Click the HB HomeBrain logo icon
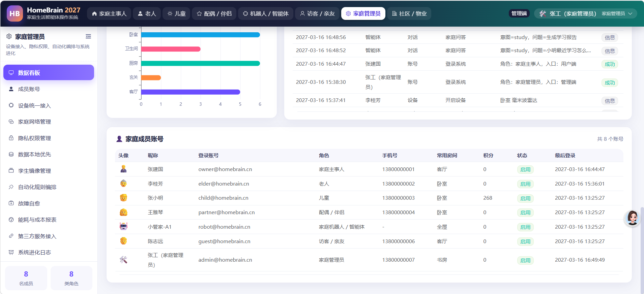Image resolution: width=644 pixels, height=294 pixels. (15, 13)
